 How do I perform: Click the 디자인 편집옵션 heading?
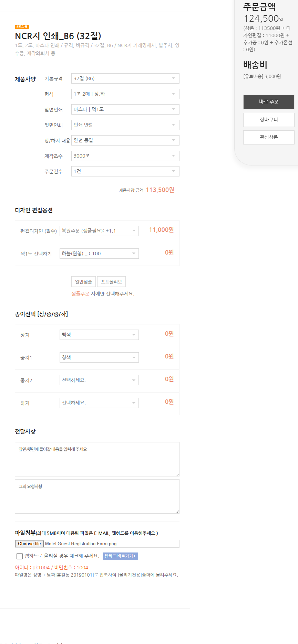click(34, 210)
